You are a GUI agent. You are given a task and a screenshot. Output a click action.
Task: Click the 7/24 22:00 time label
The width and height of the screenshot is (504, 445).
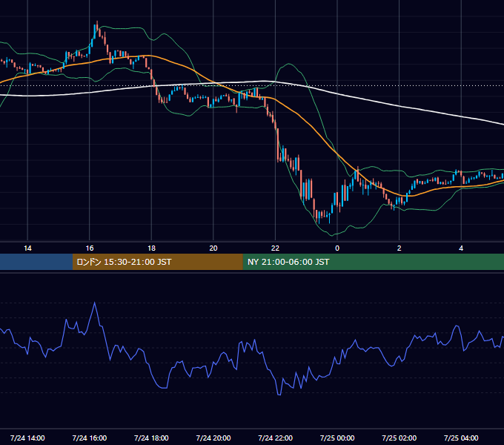coord(276,438)
